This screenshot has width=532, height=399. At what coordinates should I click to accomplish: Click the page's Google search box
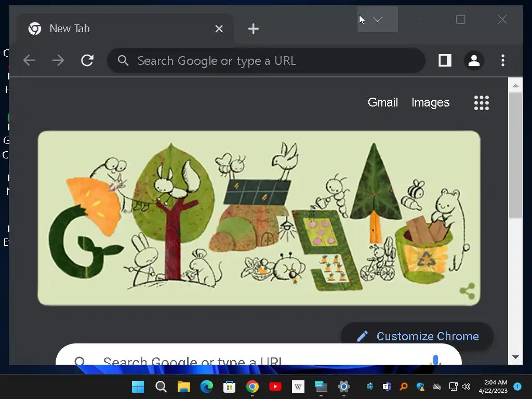(x=259, y=354)
